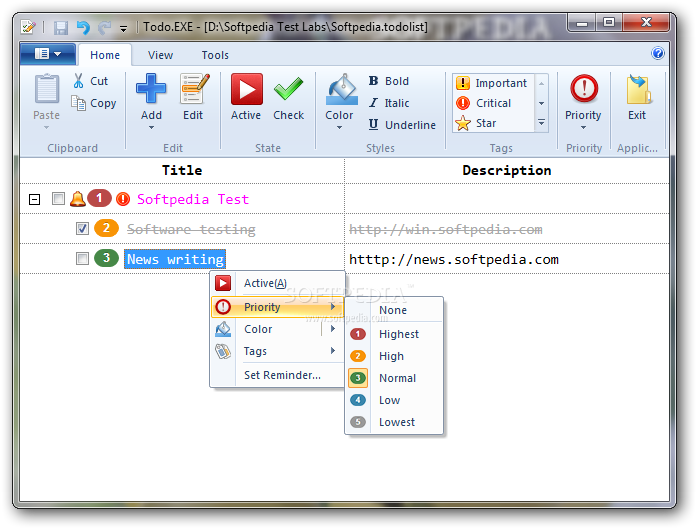The height and width of the screenshot is (529, 697).
Task: Set priority to None
Action: [x=394, y=310]
